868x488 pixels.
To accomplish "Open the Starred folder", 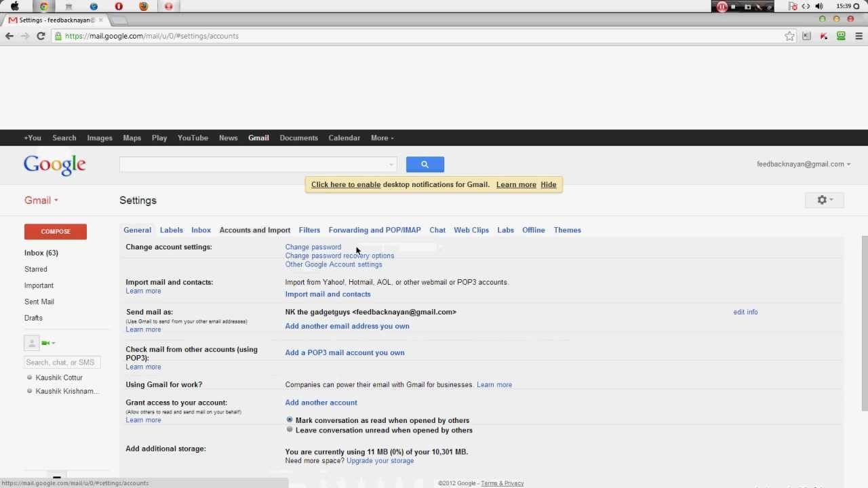I will [36, 269].
